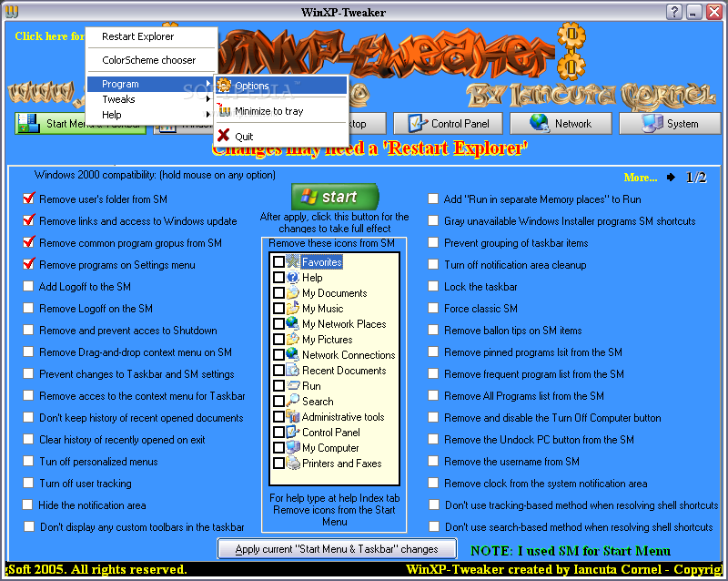Image resolution: width=728 pixels, height=581 pixels.
Task: Enable Add Logoff to the SM
Action: (x=28, y=286)
